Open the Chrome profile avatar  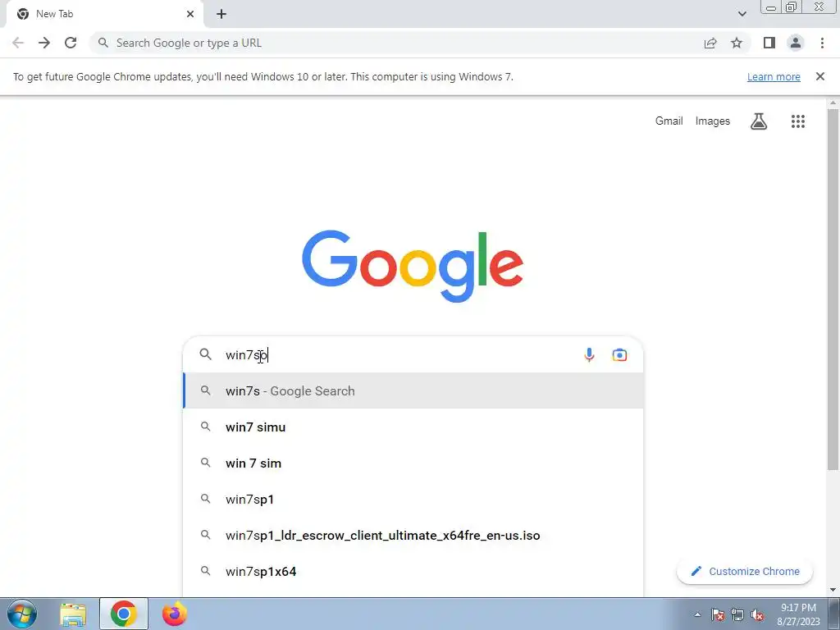pos(796,43)
